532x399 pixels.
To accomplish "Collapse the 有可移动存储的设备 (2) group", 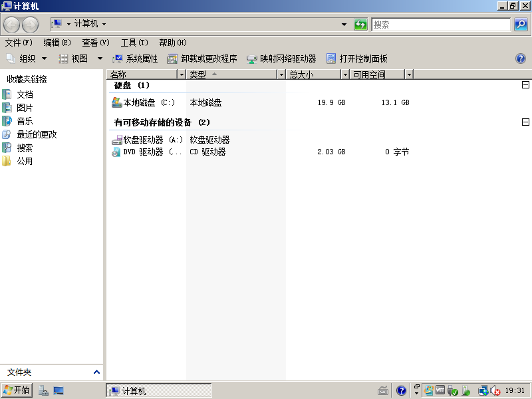I will [x=525, y=122].
